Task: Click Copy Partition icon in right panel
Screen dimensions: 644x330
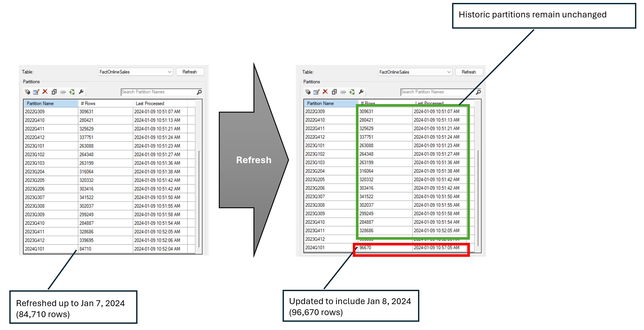Action: pyautogui.click(x=334, y=92)
